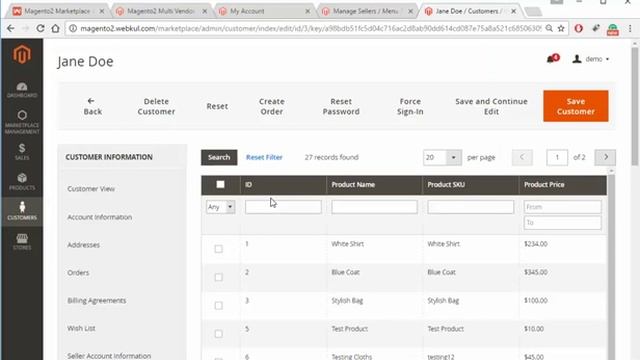Open the browser three-dot menu
Screen dimensions: 640x360
click(630, 28)
